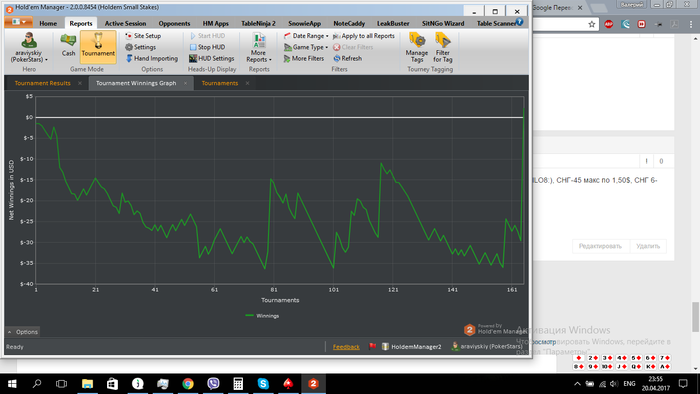This screenshot has width=700, height=394.
Task: Open the Date Range filter dropdown
Action: tap(306, 36)
